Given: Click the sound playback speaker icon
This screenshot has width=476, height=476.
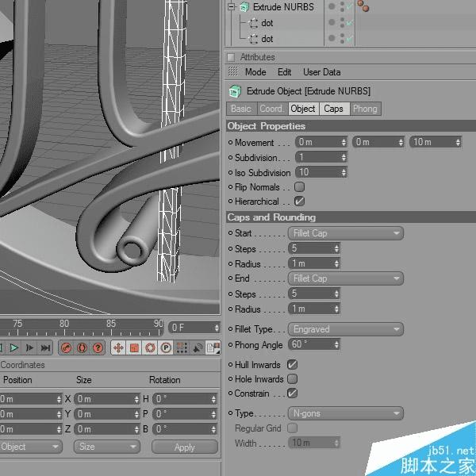Looking at the screenshot, I should 198,347.
